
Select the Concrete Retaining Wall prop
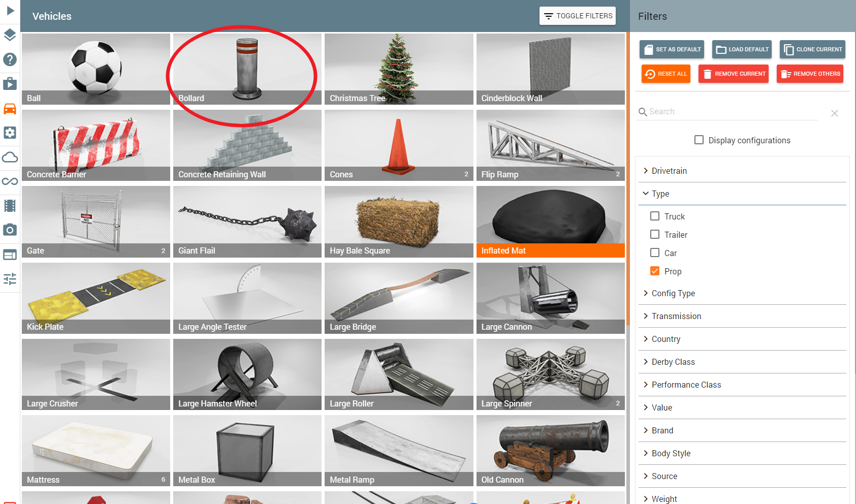(x=247, y=145)
